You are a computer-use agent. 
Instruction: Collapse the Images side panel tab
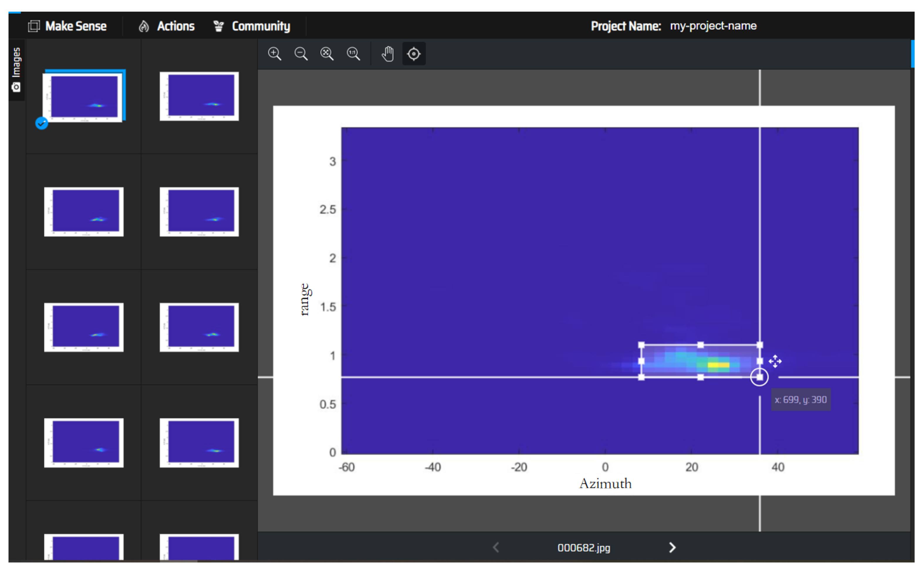[16, 70]
